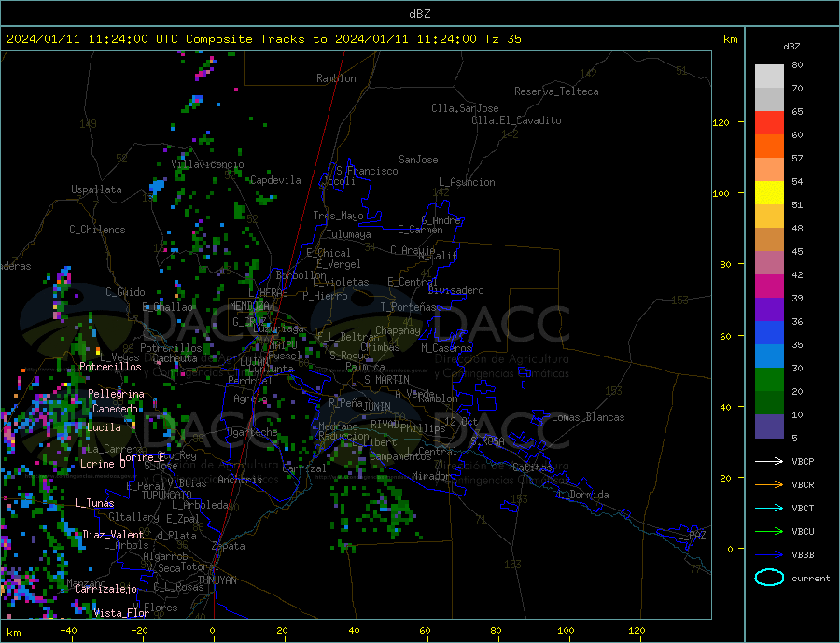Click the TUNUYAN map label
The width and height of the screenshot is (840, 643).
coord(217,580)
